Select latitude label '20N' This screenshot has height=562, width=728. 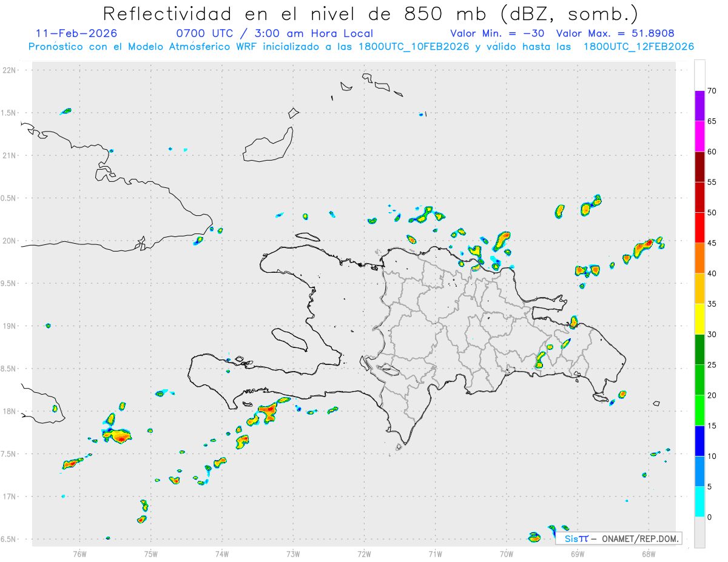tap(10, 241)
